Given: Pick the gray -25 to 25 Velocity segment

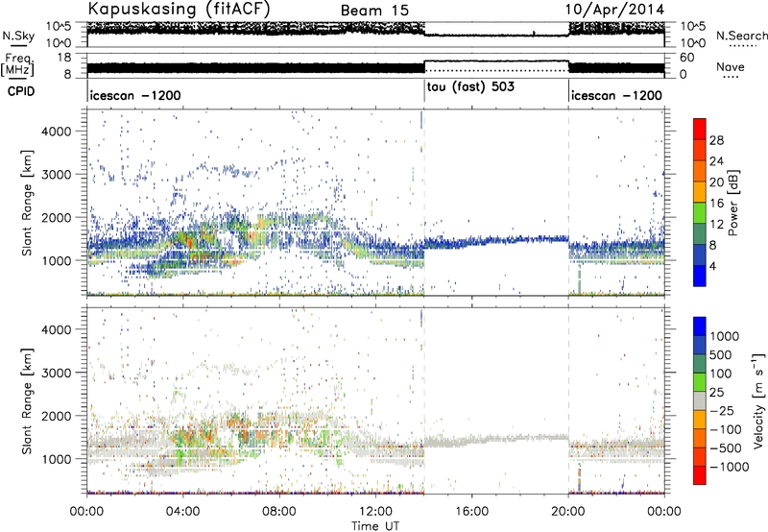Looking at the screenshot, I should point(700,400).
